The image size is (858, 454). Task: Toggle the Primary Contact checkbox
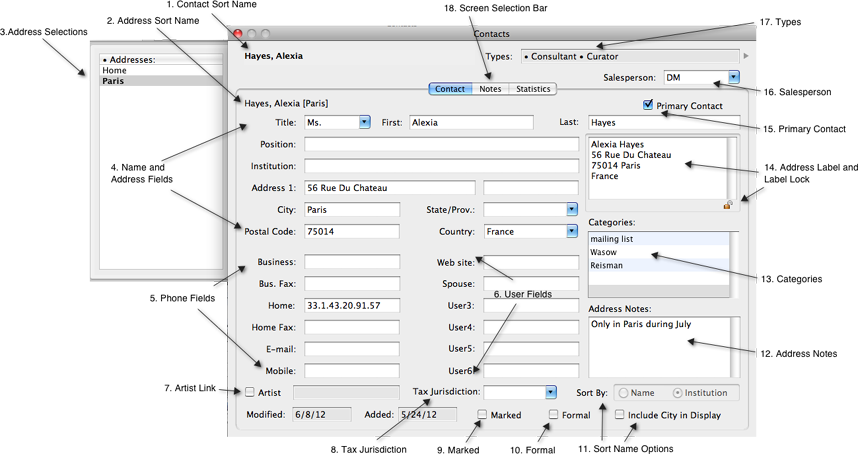(648, 104)
